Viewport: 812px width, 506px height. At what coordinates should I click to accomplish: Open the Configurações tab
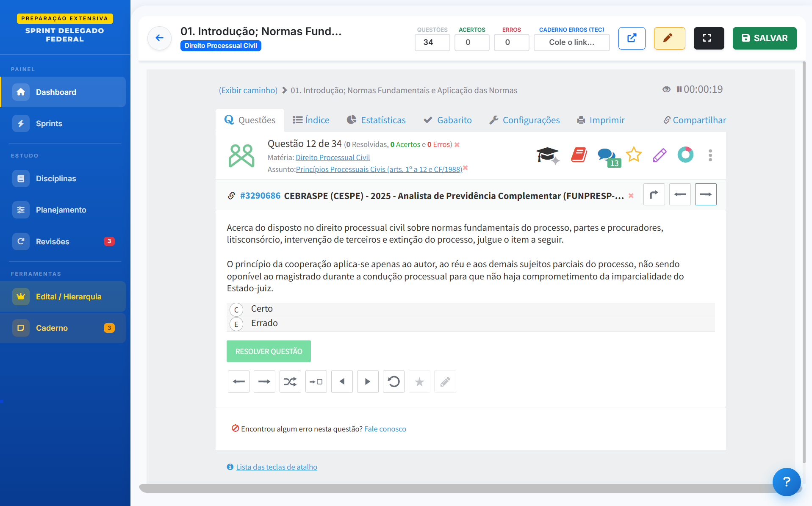524,120
